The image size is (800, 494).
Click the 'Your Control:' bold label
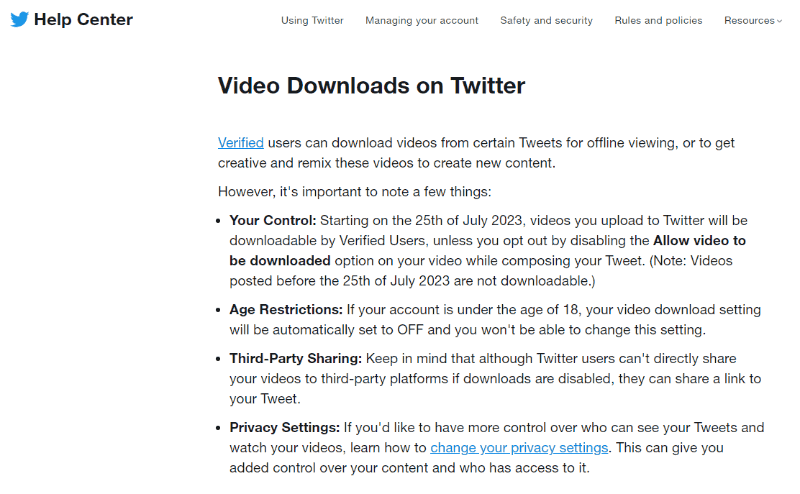272,220
